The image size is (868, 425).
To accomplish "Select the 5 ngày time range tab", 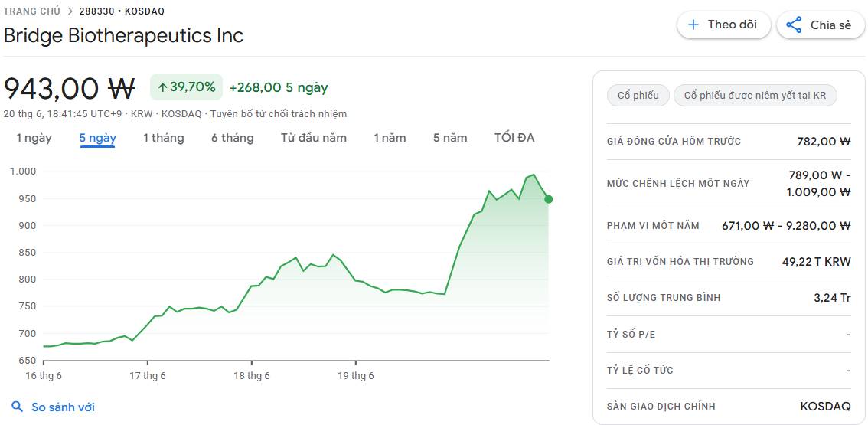I will 97,138.
